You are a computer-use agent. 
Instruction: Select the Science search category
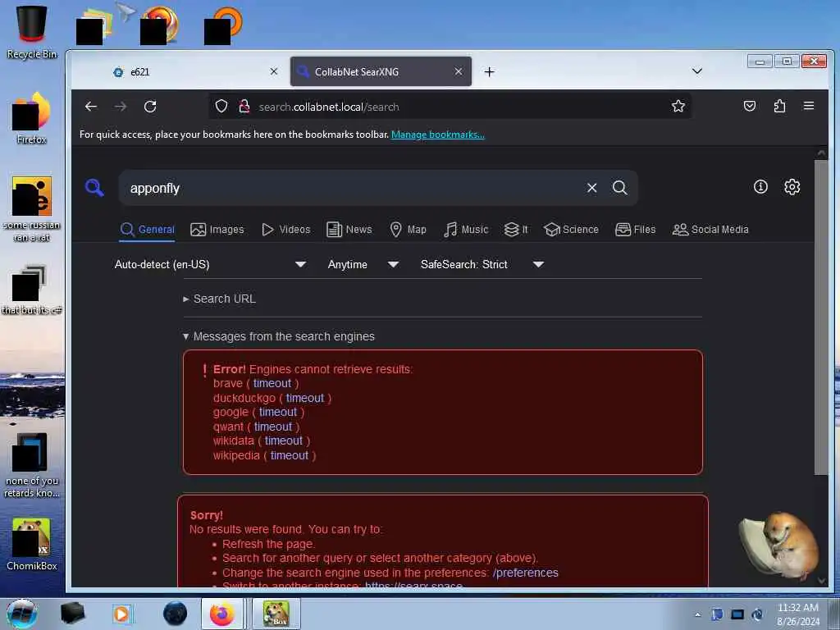point(571,230)
